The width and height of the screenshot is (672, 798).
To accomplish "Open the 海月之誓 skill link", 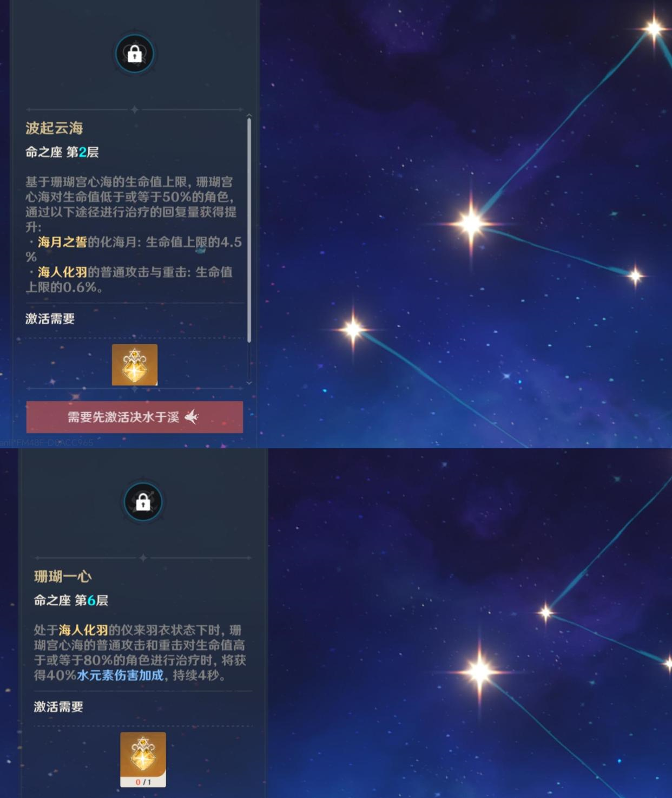I will pos(62,242).
